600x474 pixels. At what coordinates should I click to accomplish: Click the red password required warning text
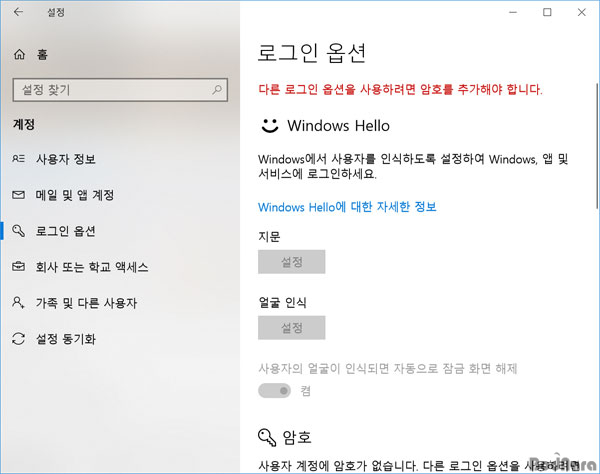pyautogui.click(x=400, y=89)
